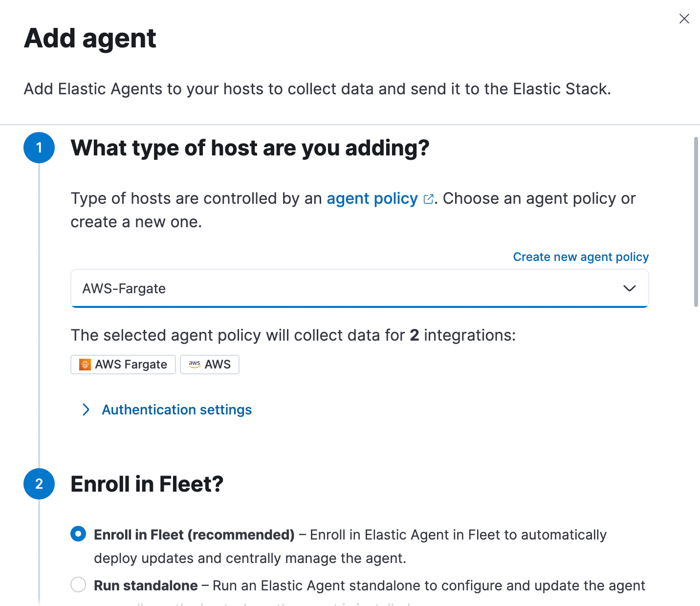Click the Authentication settings chevron arrow
700x606 pixels.
click(86, 410)
